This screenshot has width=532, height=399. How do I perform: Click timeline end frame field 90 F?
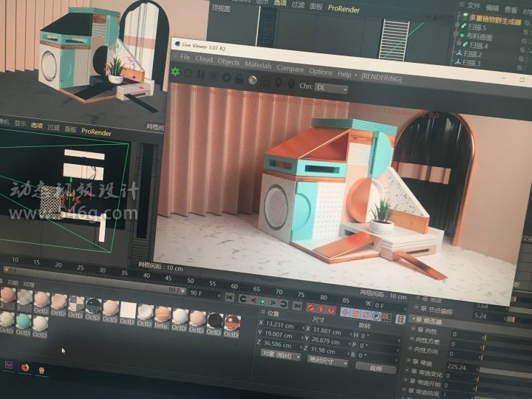pyautogui.click(x=203, y=293)
